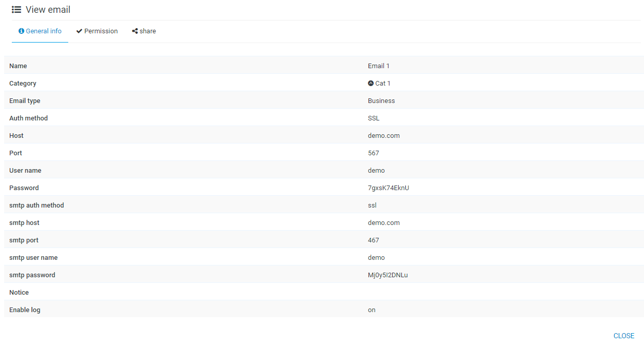Click the Password value 7gxsK74EknU
The width and height of the screenshot is (644, 349).
[x=388, y=188]
